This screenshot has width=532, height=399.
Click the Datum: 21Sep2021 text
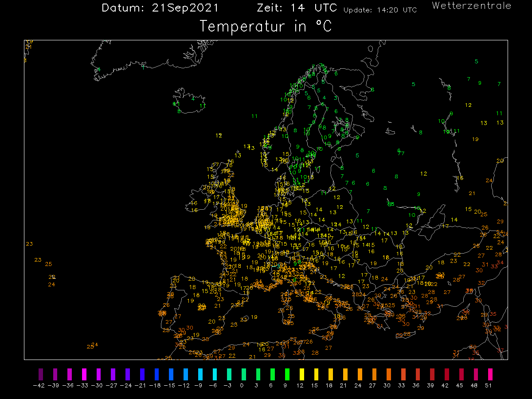(160, 8)
